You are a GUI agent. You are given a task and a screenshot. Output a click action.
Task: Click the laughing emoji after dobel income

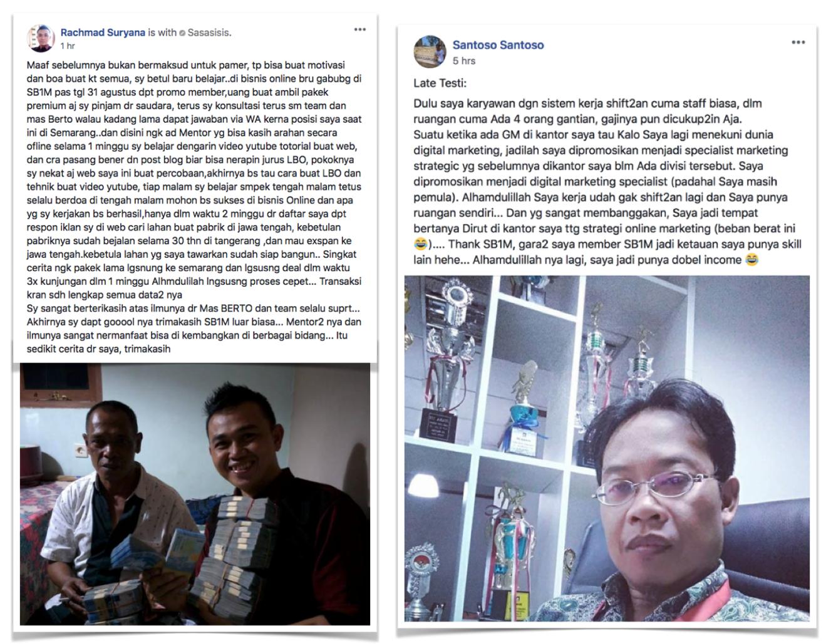point(751,260)
